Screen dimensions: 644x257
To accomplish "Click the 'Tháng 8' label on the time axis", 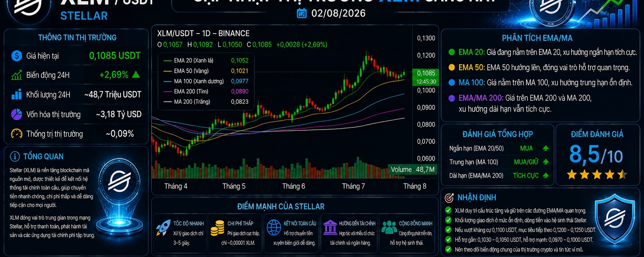I will (415, 186).
